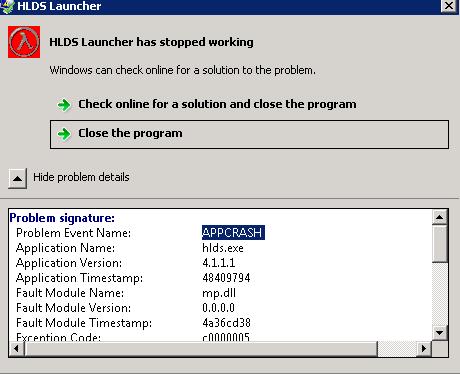Click the application timestamp 48409794
Screen dimensions: 460x374
226,278
